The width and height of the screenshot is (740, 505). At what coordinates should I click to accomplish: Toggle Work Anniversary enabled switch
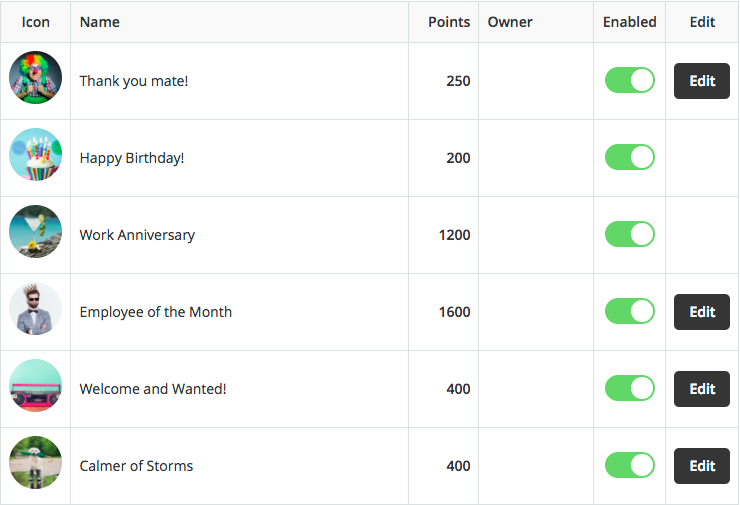(630, 235)
